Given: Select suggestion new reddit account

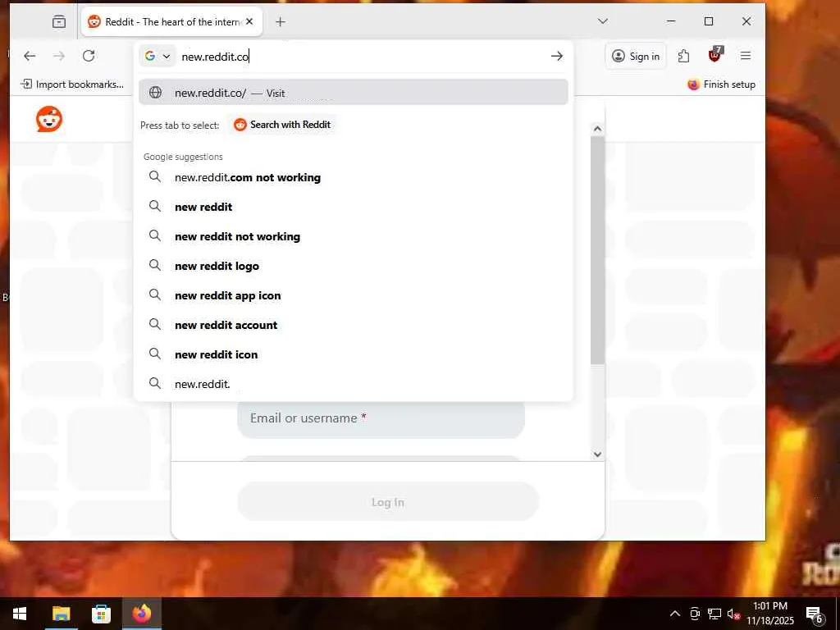Looking at the screenshot, I should click(x=353, y=325).
